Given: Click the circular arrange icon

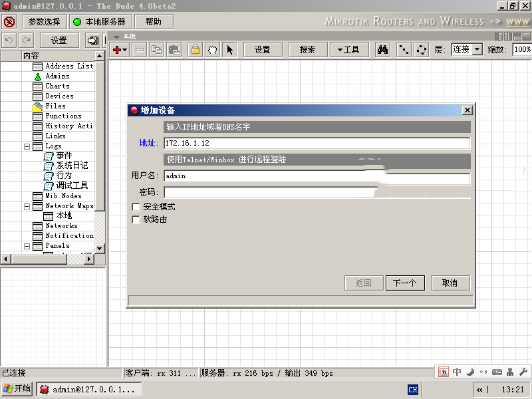Looking at the screenshot, I should coord(422,50).
